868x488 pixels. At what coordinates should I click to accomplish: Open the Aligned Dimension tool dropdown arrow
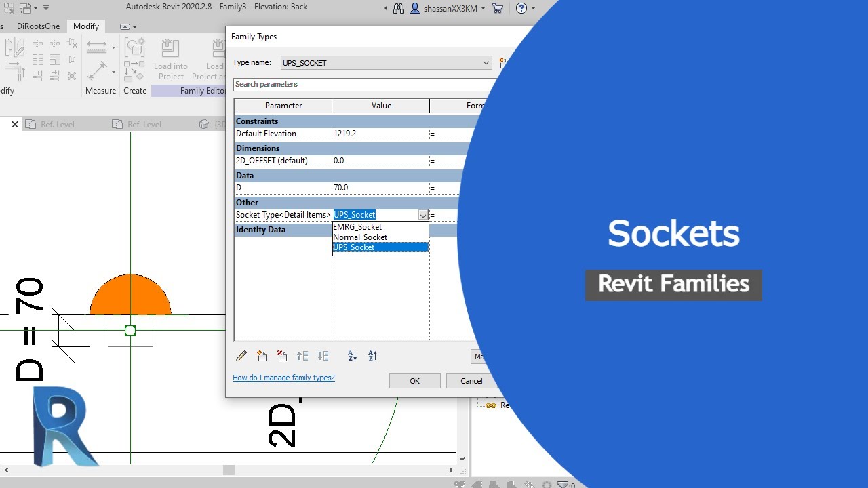tap(113, 71)
